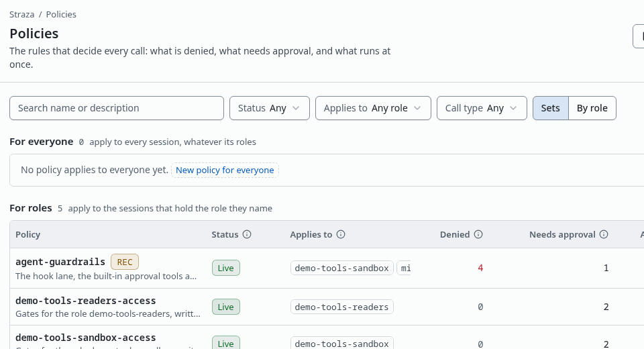Open the demo-tools-sandbox-access policy
The height and width of the screenshot is (349, 644).
click(x=86, y=338)
